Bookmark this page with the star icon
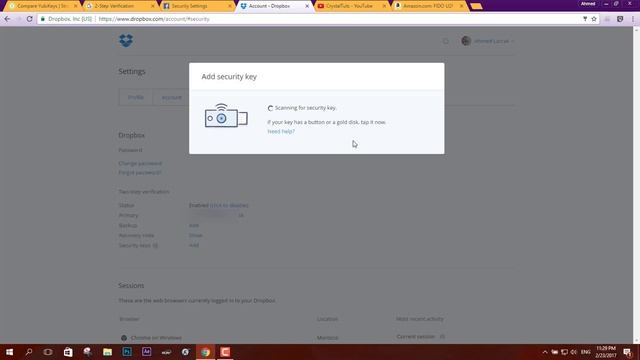The height and width of the screenshot is (360, 640). pos(594,19)
